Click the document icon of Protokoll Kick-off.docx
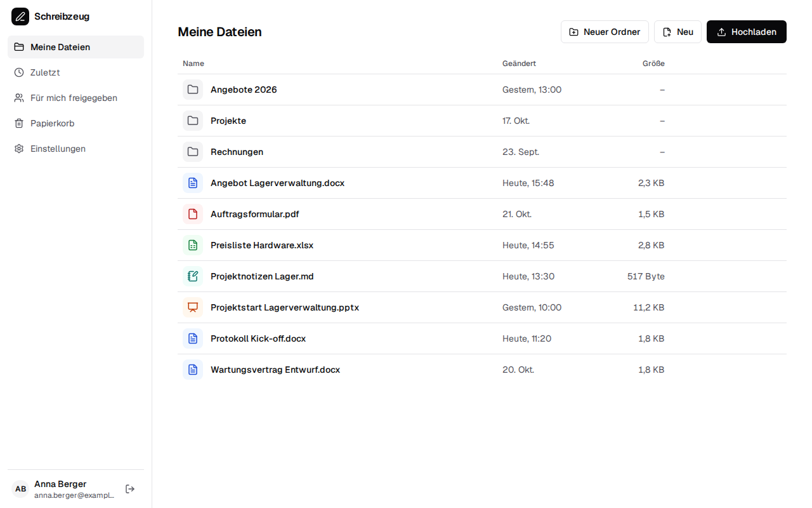 tap(193, 338)
